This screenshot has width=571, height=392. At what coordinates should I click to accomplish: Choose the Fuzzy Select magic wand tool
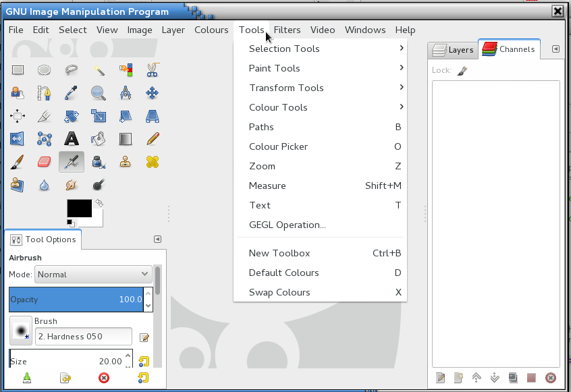click(99, 70)
